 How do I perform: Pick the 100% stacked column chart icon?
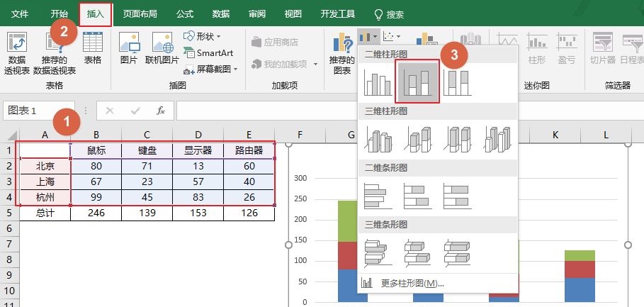point(457,82)
